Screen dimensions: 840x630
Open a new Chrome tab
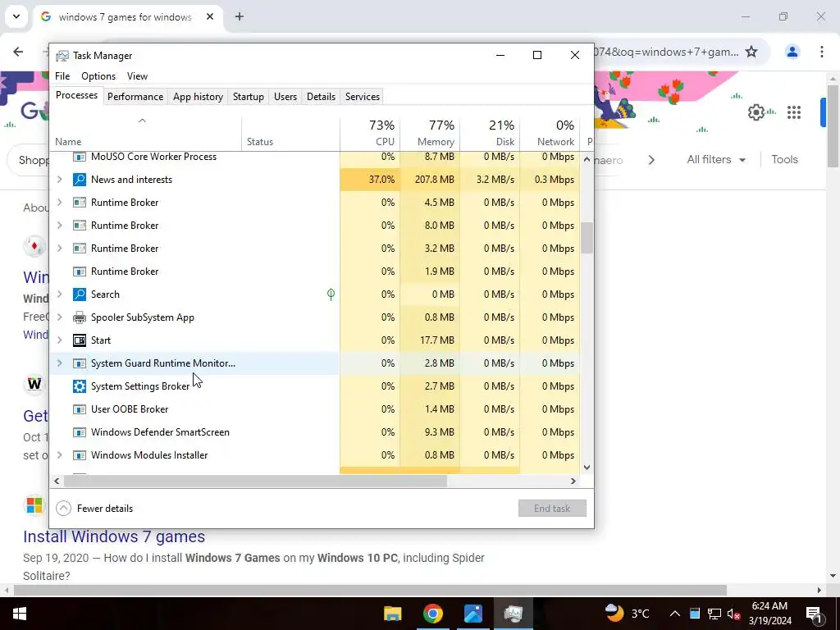pyautogui.click(x=240, y=16)
